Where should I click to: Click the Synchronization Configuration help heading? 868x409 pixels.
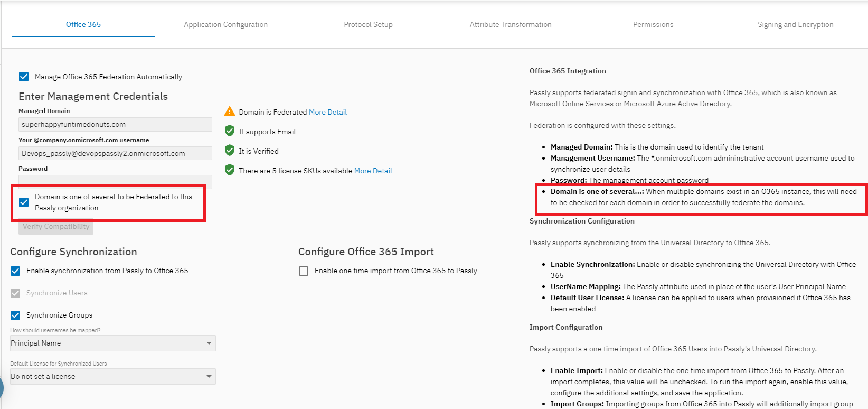point(582,221)
